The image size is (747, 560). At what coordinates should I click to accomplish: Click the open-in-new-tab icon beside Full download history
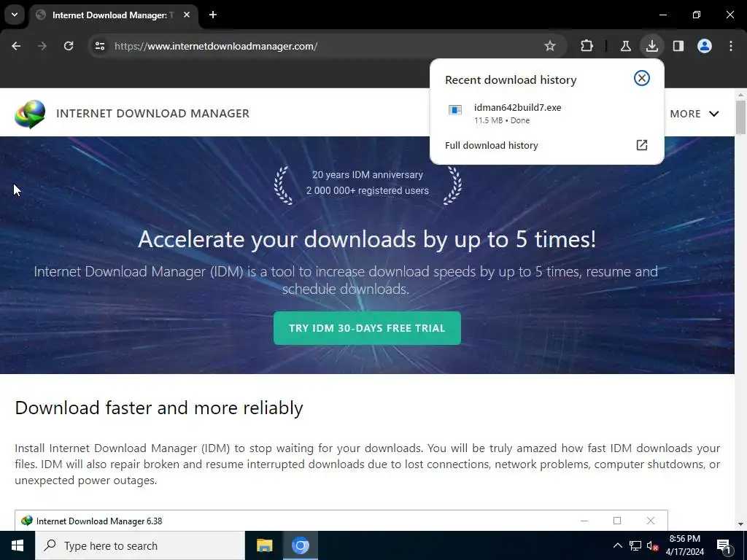pos(642,145)
